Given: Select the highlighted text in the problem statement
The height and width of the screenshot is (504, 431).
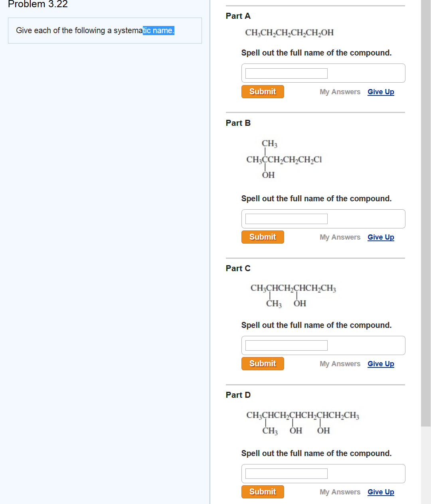Looking at the screenshot, I should [158, 30].
